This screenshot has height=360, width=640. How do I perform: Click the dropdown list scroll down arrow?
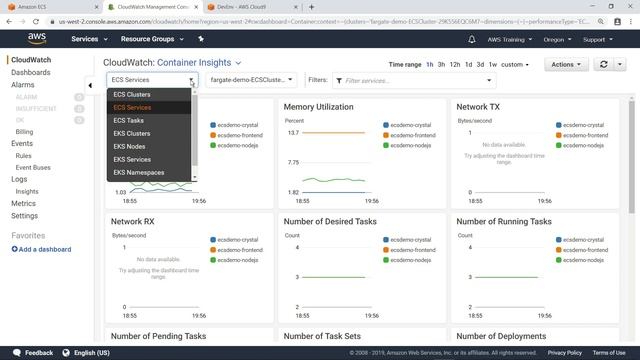coord(194,177)
